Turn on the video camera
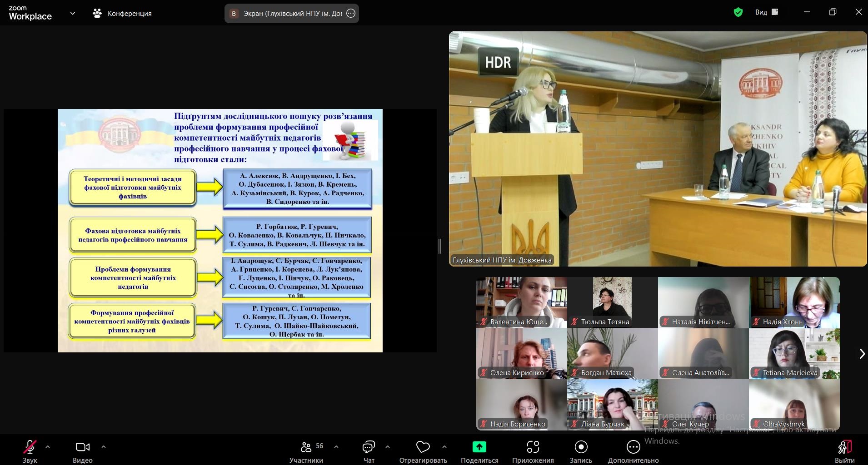Screen dimensions: 868x465 point(82,447)
